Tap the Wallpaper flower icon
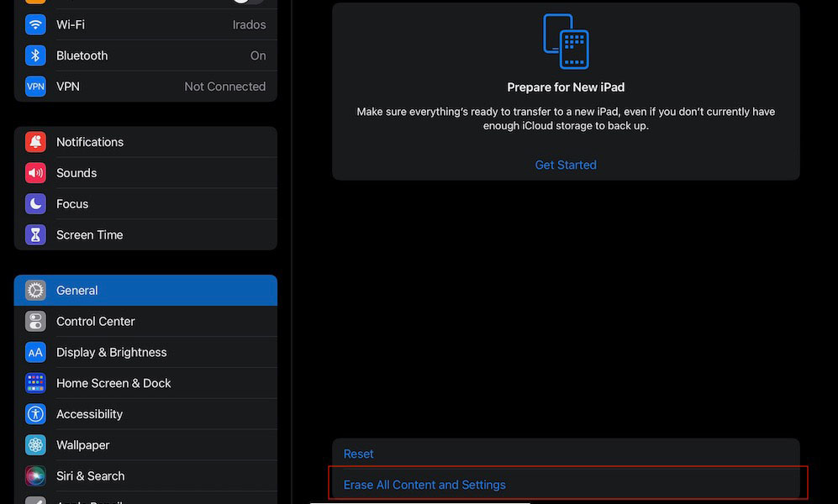838x504 pixels. (x=35, y=445)
